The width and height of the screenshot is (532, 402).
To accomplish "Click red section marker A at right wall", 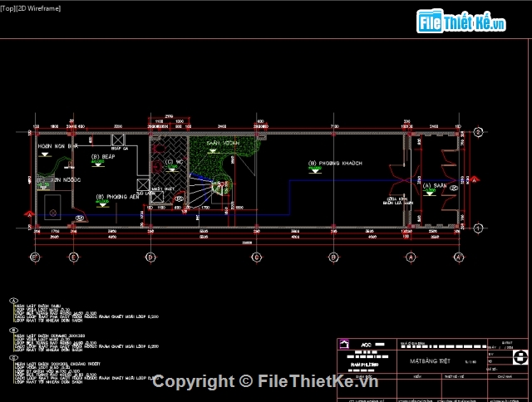I will point(475,179).
